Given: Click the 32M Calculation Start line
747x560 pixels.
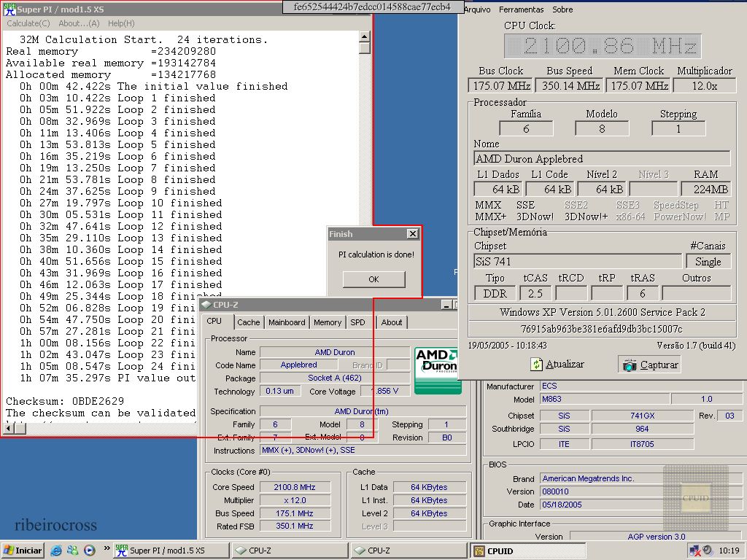Looking at the screenshot, I should point(144,40).
